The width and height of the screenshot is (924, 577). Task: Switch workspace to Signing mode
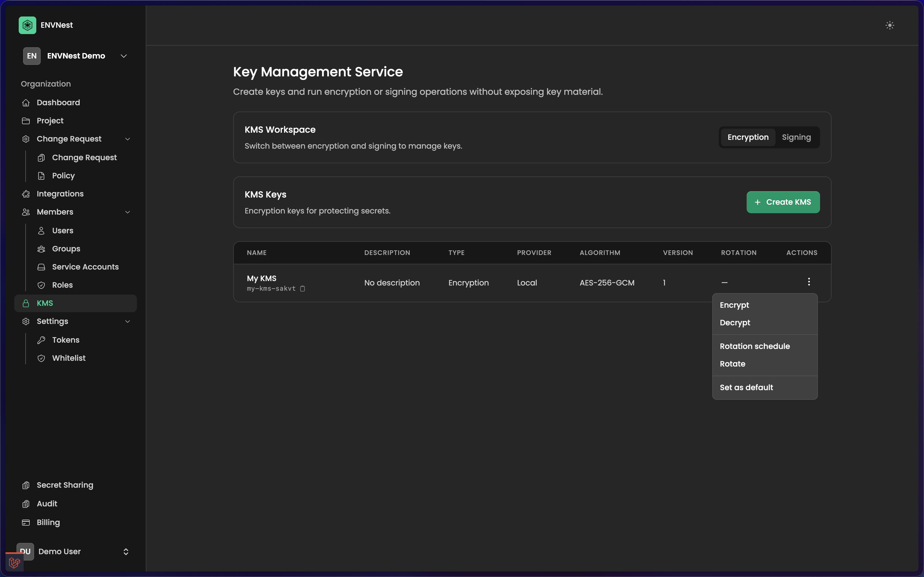(x=796, y=137)
